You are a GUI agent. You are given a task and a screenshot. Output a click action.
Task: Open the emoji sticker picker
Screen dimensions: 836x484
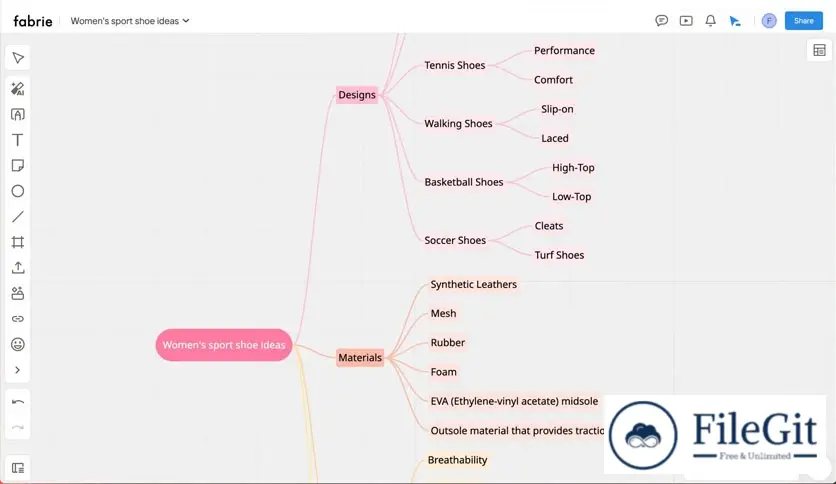coord(18,344)
